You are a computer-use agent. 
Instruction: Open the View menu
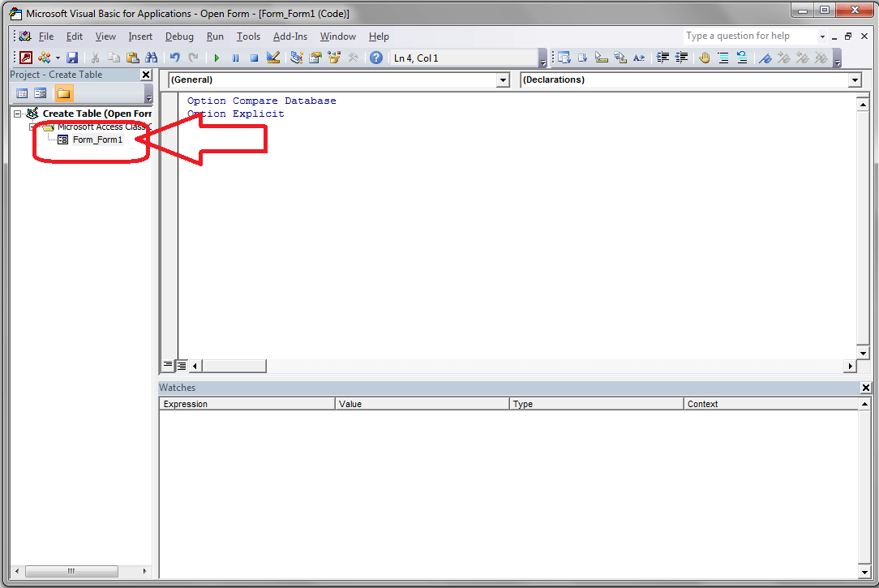click(105, 36)
